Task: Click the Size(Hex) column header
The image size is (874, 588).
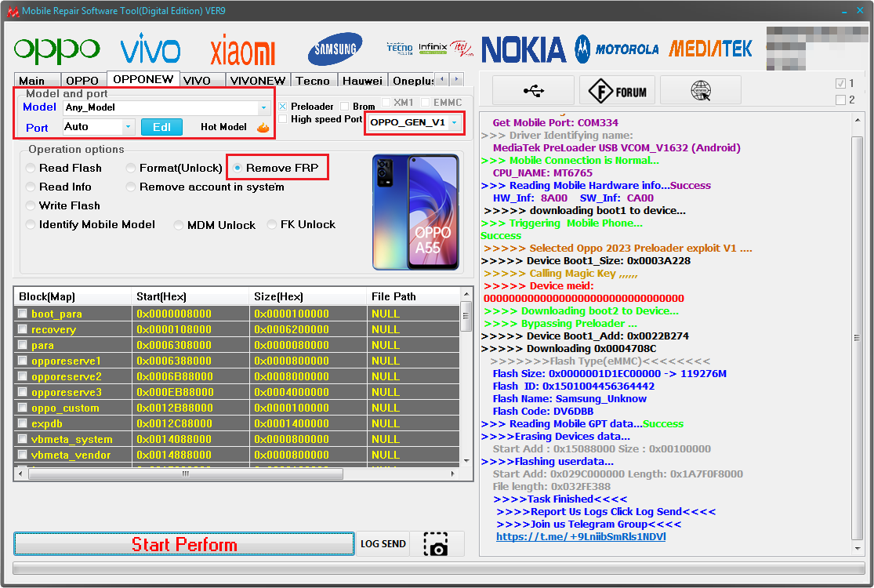Action: tap(308, 296)
